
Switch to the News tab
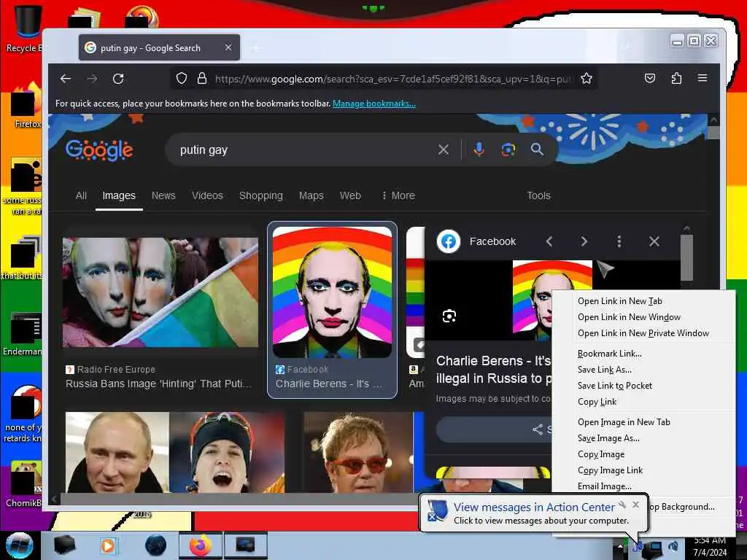pyautogui.click(x=163, y=195)
